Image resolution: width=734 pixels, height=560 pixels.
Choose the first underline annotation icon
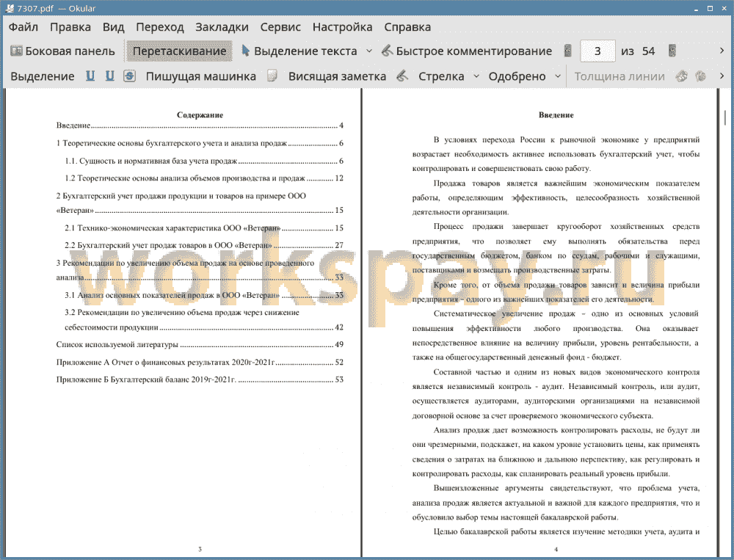(90, 76)
